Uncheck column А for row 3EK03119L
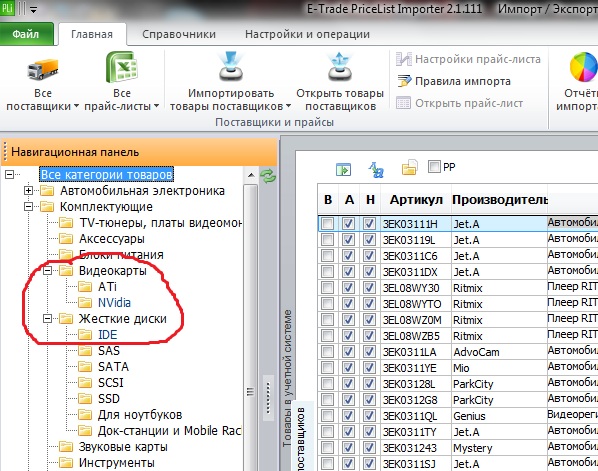Screen dimensions: 598x471 coord(348,240)
